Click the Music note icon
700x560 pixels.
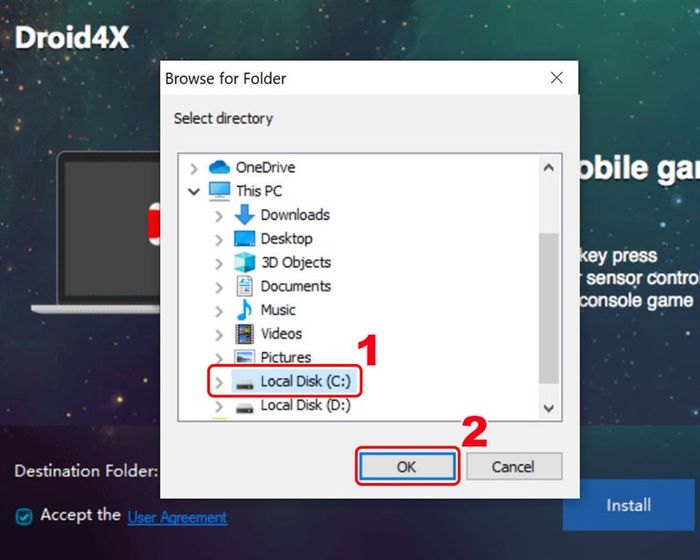click(244, 310)
